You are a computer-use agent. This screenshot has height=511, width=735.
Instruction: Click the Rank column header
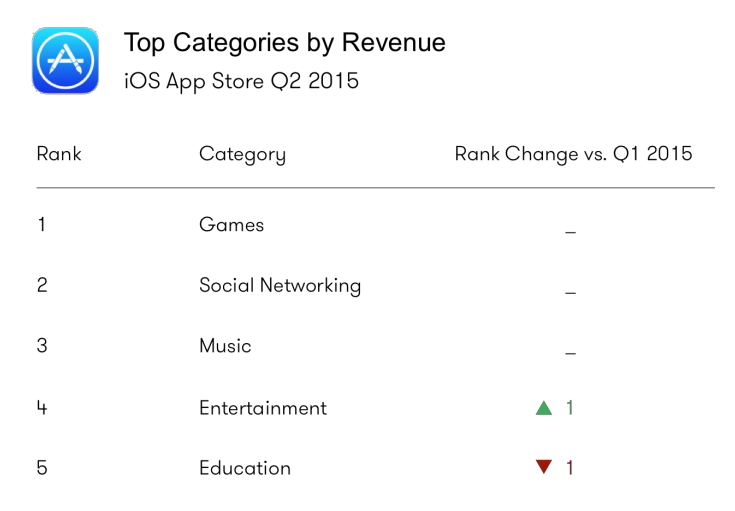[x=59, y=154]
